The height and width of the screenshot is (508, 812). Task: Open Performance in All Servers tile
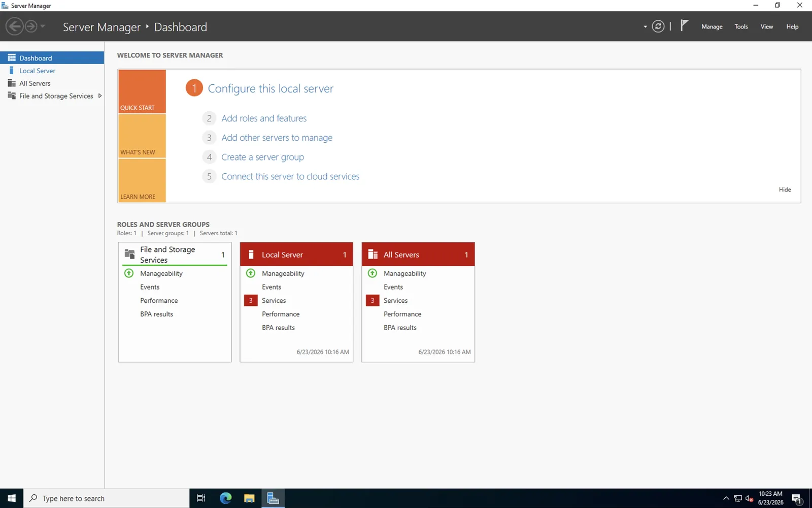(x=402, y=314)
